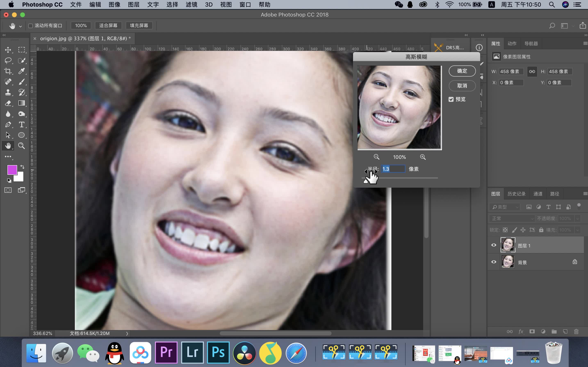Open the search icon in options bar
The width and height of the screenshot is (588, 367).
[x=552, y=25]
